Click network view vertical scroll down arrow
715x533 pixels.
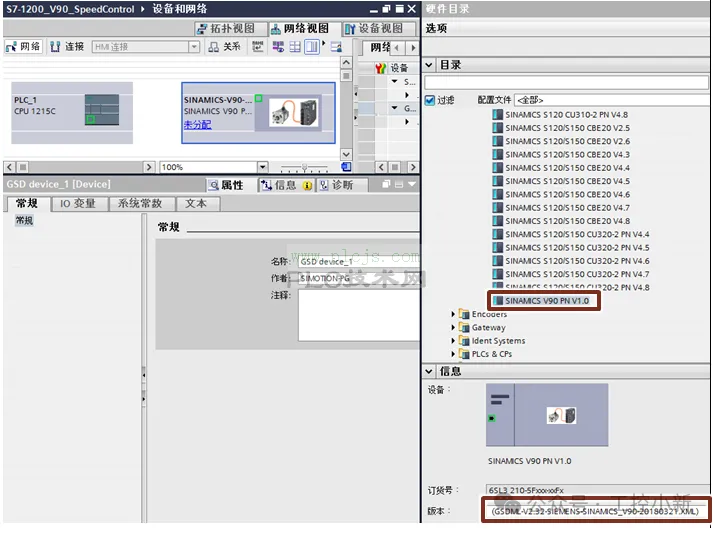(x=347, y=155)
